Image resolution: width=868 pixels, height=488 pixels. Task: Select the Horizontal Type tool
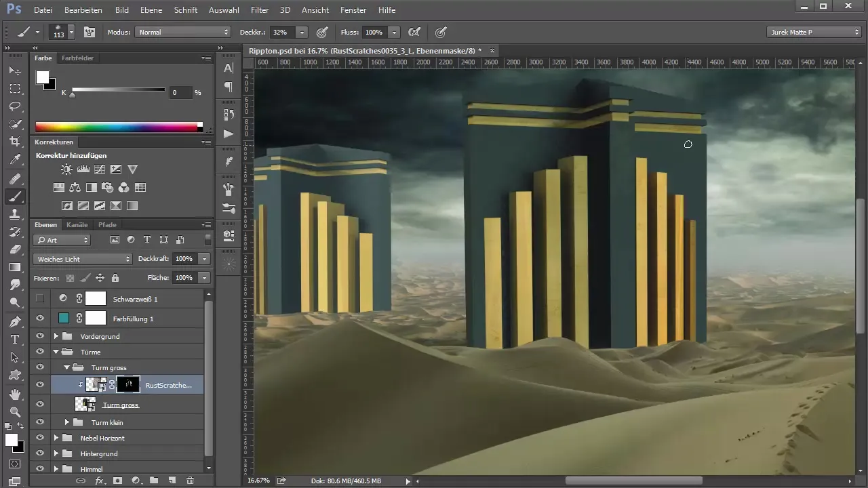15,339
